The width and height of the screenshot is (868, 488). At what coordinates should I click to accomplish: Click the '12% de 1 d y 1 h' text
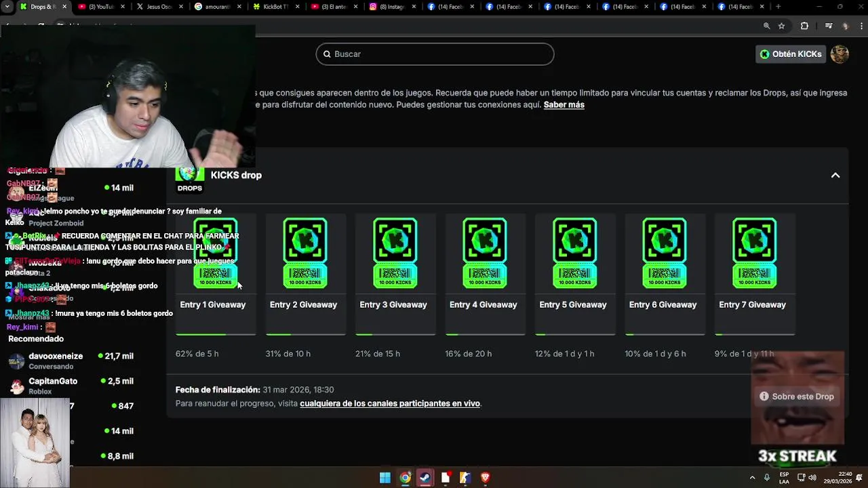pos(564,354)
